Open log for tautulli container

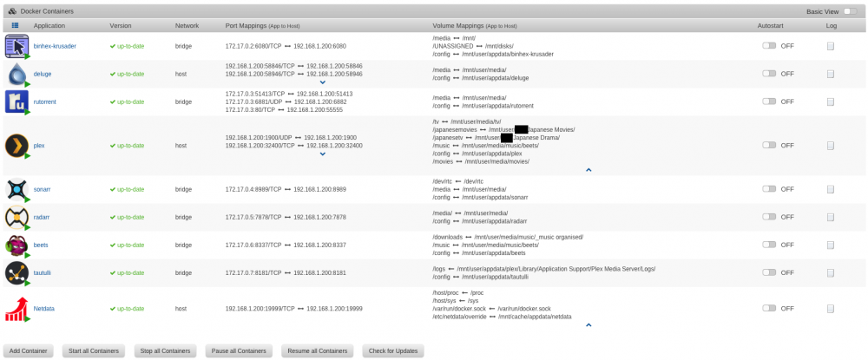(x=831, y=272)
